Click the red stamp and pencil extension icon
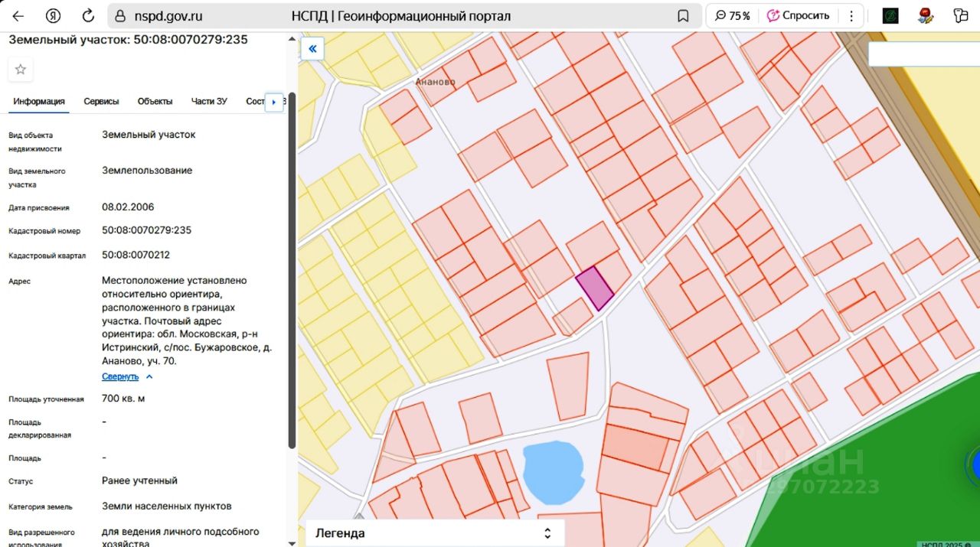Viewport: 980px width, 547px height. 926,16
